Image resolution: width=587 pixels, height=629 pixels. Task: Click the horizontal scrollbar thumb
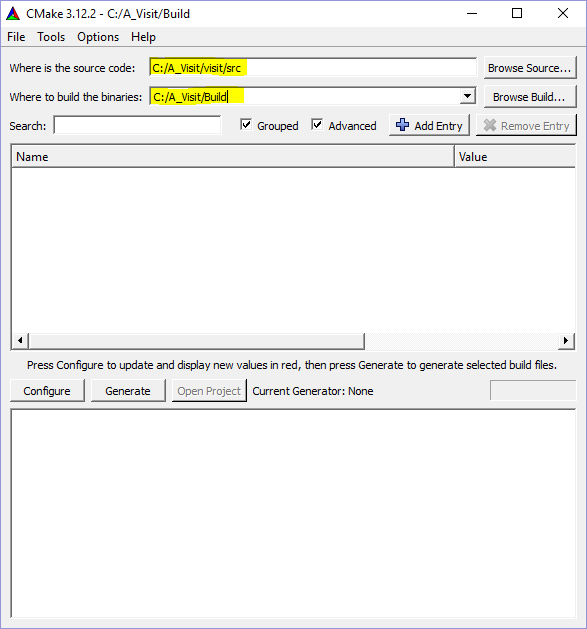[x=197, y=341]
